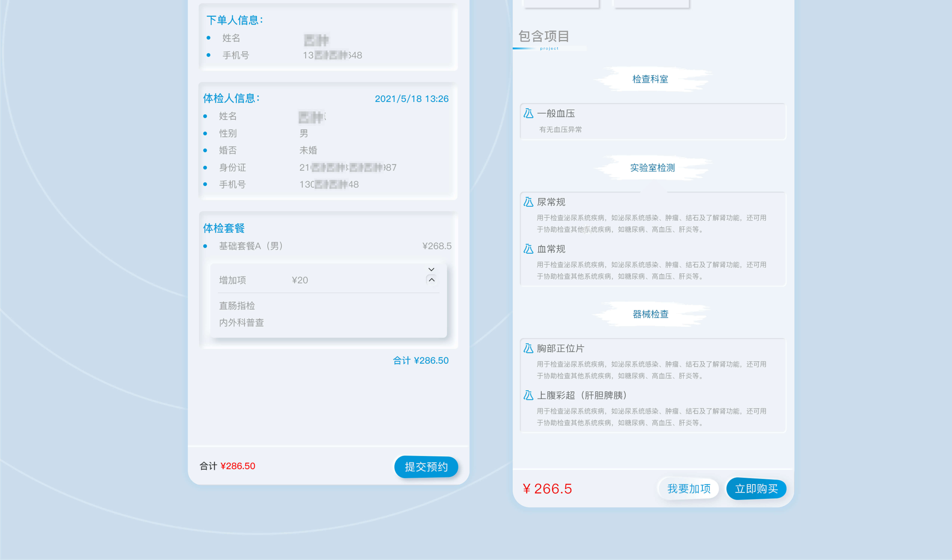This screenshot has width=952, height=560.
Task: Click the 基础套餐A（男）package row
Action: (251, 246)
